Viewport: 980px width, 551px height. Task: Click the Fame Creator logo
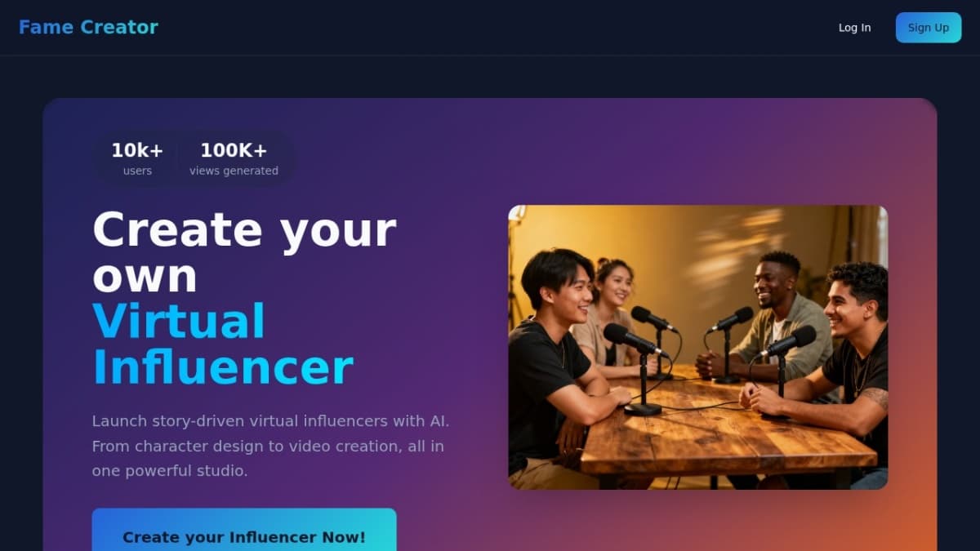point(88,27)
